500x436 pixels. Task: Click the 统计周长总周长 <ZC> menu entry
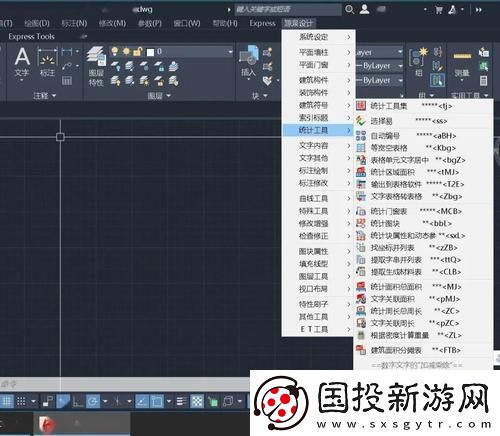coord(423,311)
